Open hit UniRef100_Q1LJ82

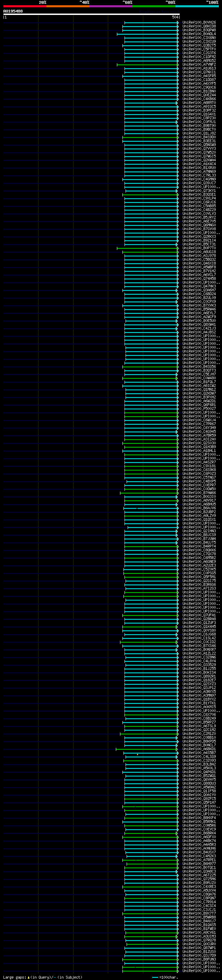point(199,133)
